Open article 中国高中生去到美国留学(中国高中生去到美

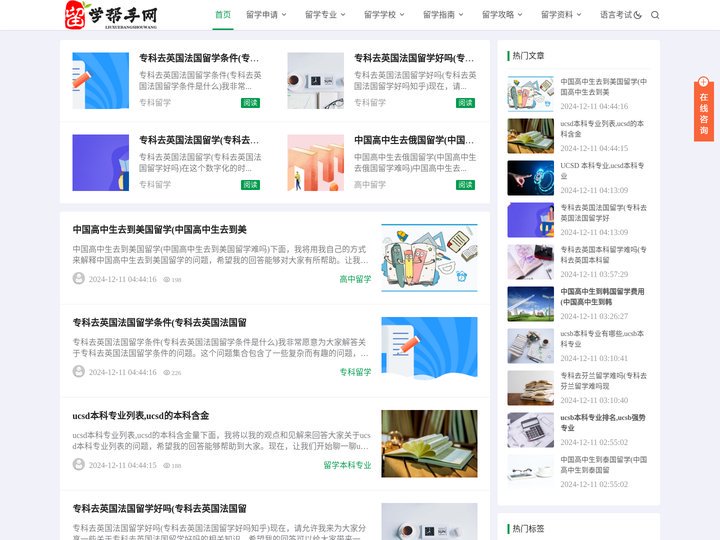click(159, 230)
